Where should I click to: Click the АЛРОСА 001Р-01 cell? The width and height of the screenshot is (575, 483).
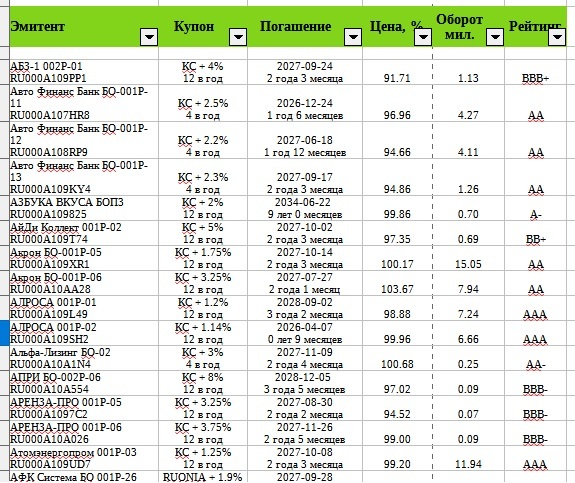point(84,308)
